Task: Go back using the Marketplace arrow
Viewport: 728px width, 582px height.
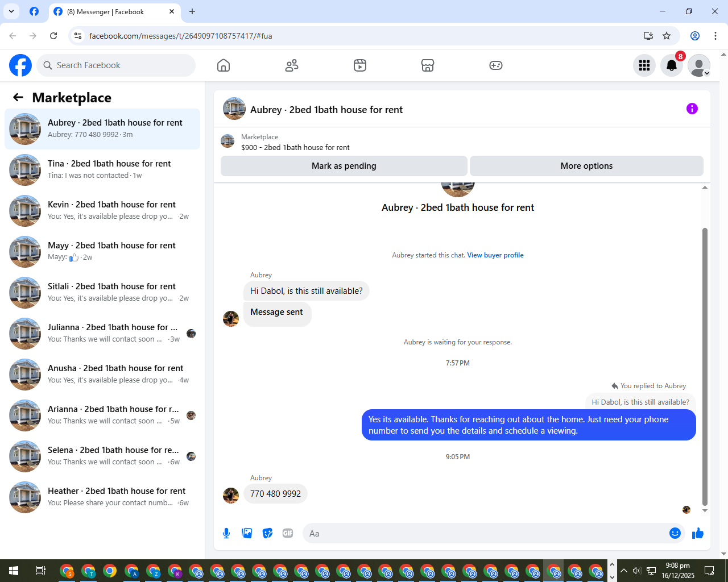Action: 18,97
